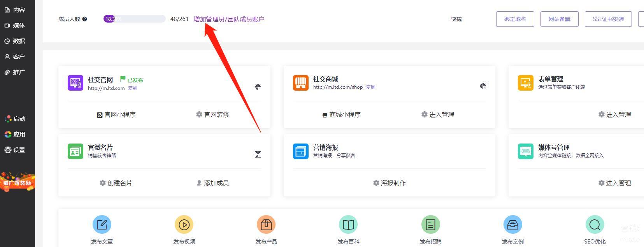Show QR code for 官微名片
Screen dimensions: 644x247
point(258,154)
